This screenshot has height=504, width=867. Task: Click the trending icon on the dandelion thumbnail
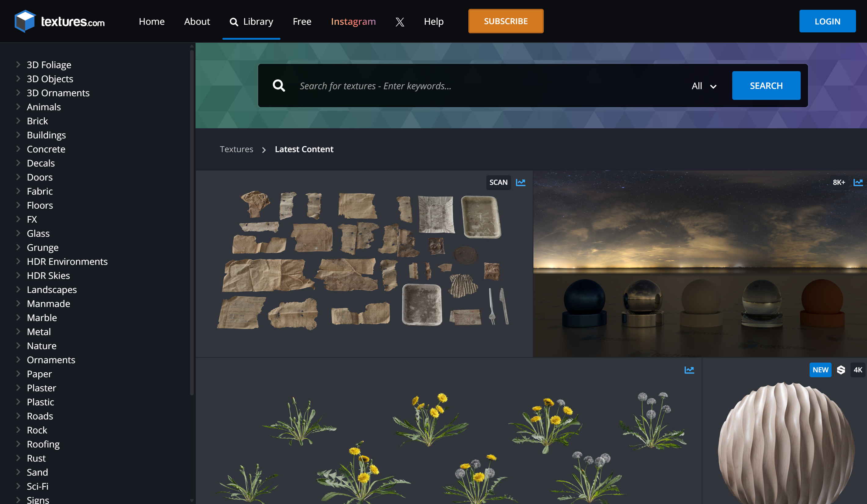pos(690,370)
